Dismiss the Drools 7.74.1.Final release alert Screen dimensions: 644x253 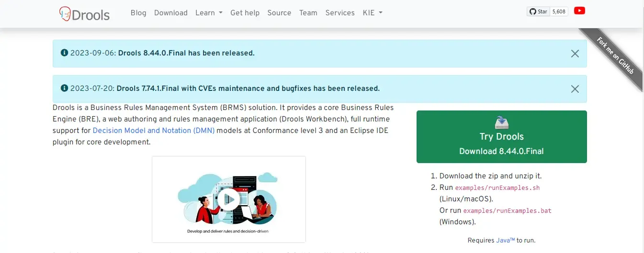pos(575,88)
